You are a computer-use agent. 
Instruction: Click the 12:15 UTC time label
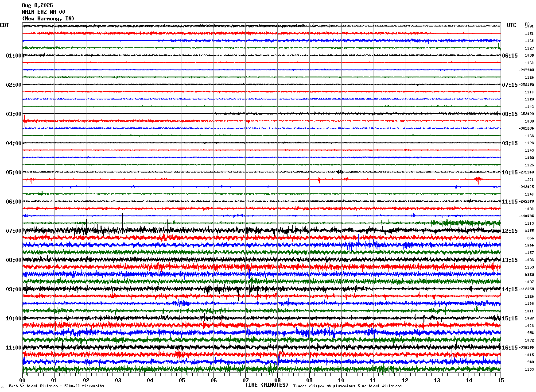(x=510, y=231)
